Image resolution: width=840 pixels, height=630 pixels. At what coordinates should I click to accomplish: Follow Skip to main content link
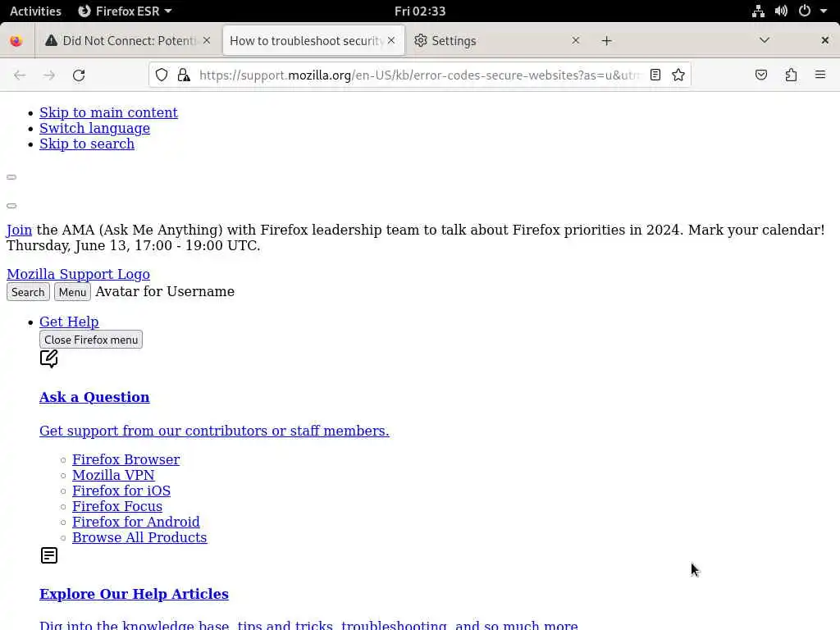tap(109, 112)
